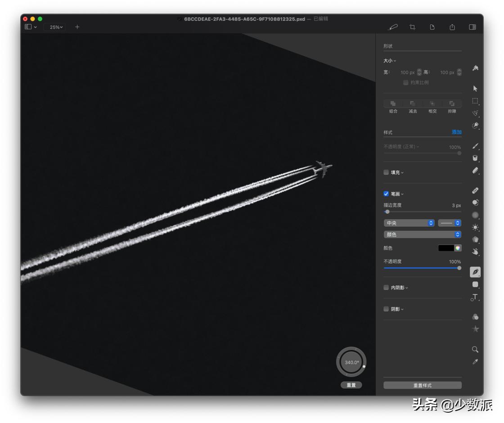The height and width of the screenshot is (423, 504).
Task: Select the Zoom magnifier tool
Action: pos(475,349)
